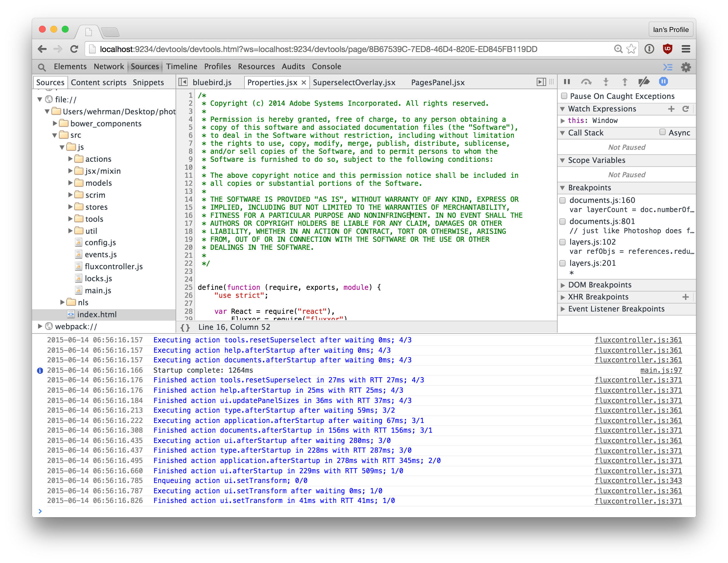Click the pause script execution button

coord(567,82)
